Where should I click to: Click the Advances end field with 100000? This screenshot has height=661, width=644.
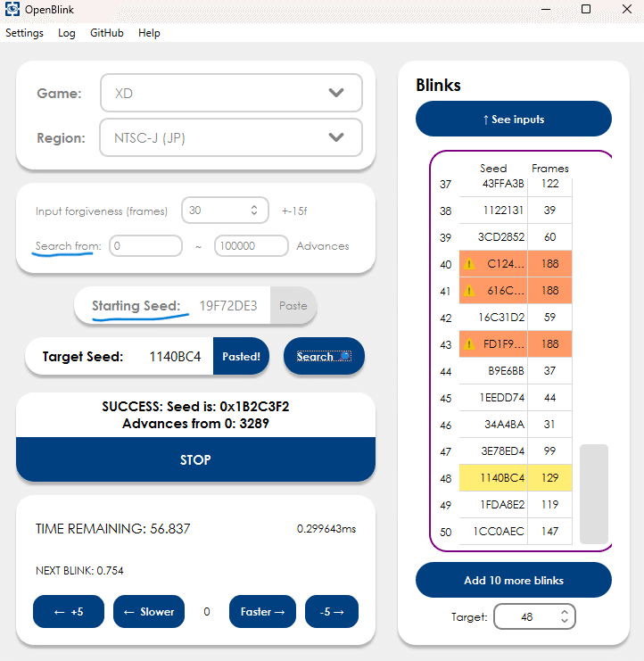point(252,246)
